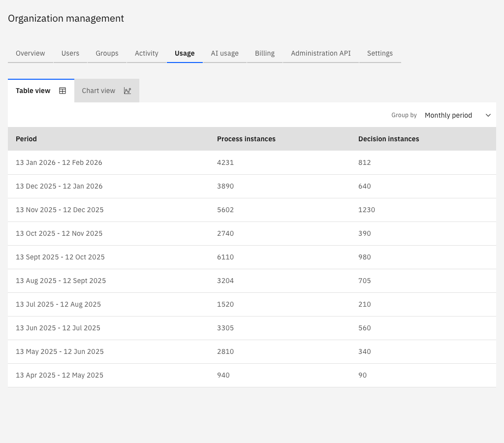Click process instances value 940
Viewport: 504px width, 443px height.
(223, 375)
